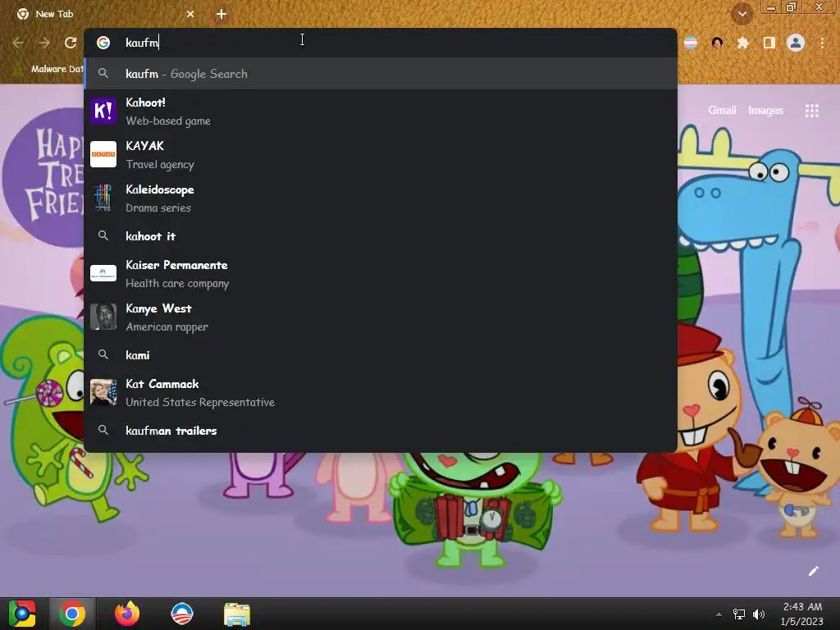Open the Images link
This screenshot has height=630, width=840.
[x=765, y=111]
